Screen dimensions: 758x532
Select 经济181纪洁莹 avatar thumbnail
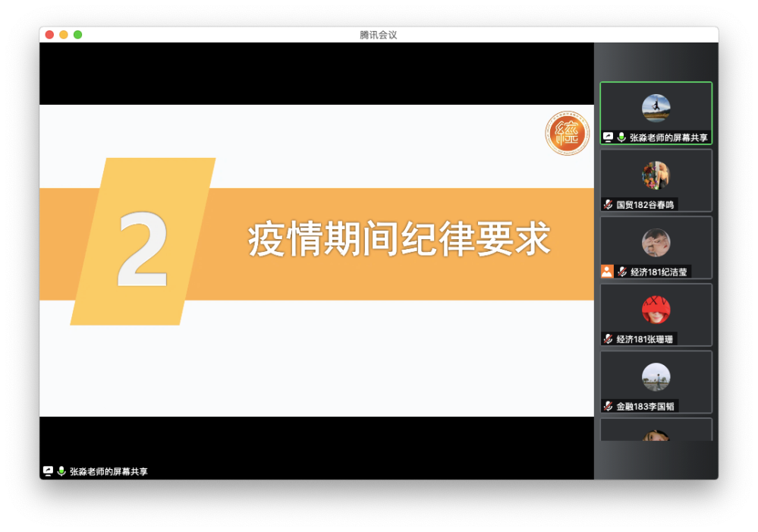pos(656,243)
